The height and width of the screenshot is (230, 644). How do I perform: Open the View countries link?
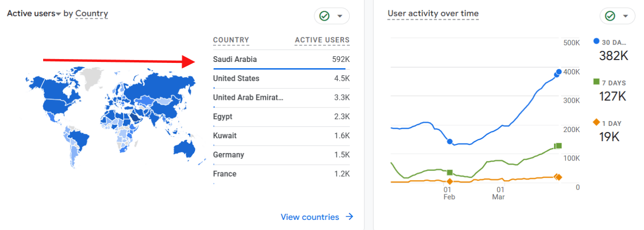tap(310, 217)
